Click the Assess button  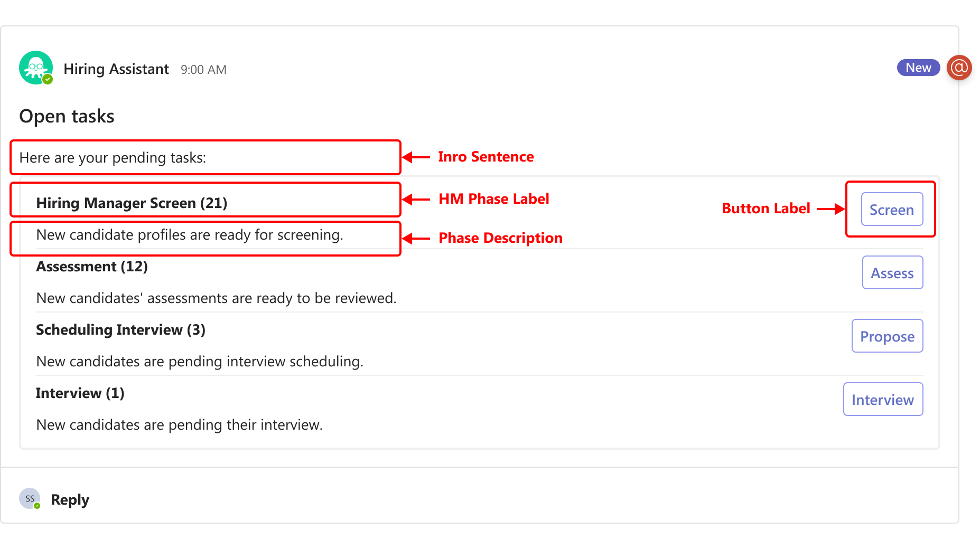point(892,273)
